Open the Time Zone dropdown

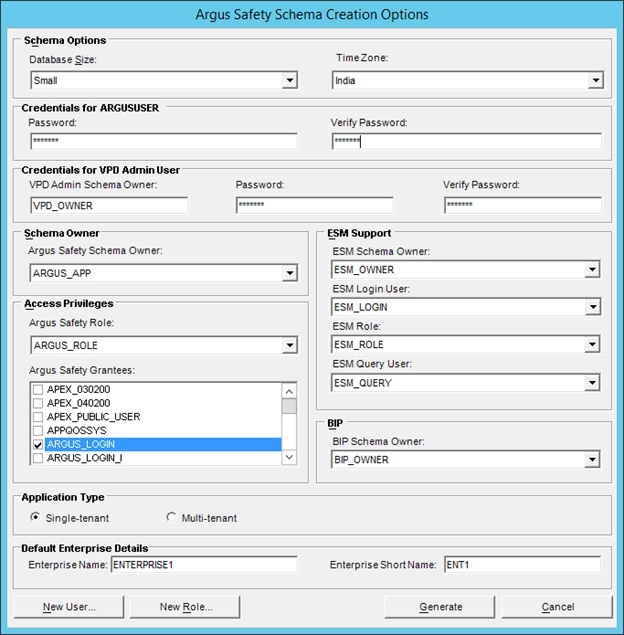pyautogui.click(x=596, y=80)
